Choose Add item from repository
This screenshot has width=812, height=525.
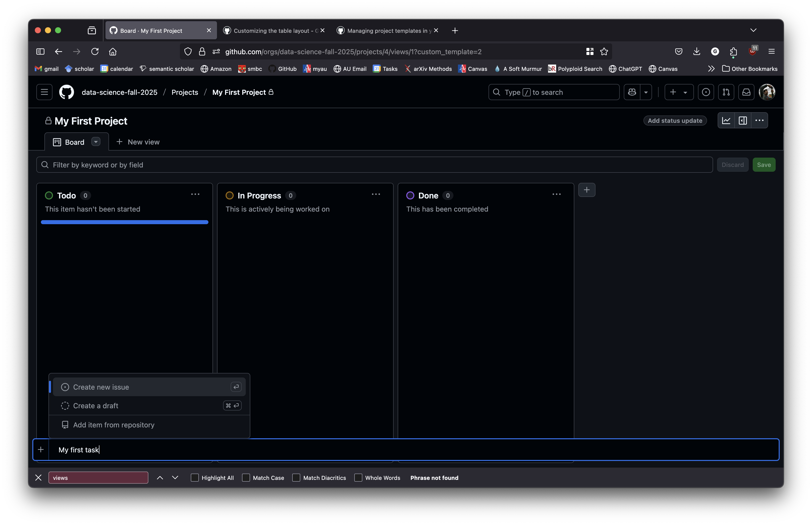(x=149, y=425)
